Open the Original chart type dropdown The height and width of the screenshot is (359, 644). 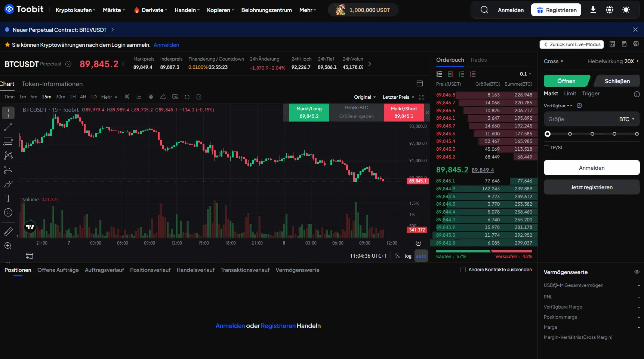click(365, 97)
